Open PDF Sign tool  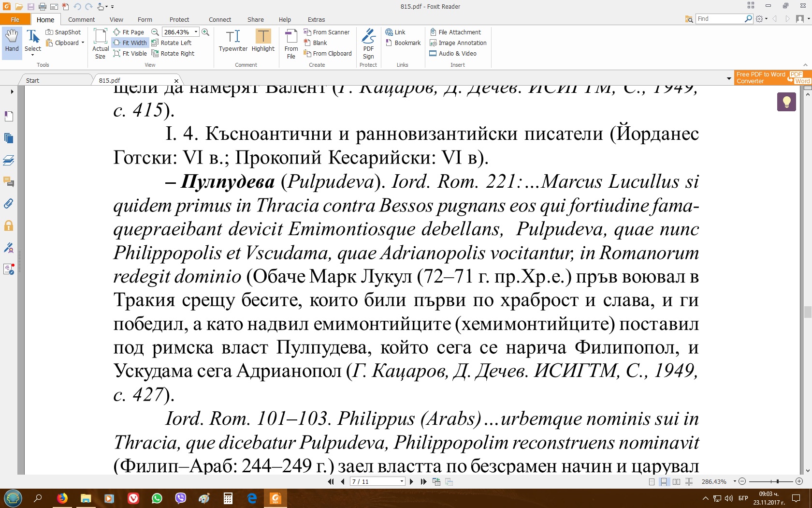click(x=368, y=44)
